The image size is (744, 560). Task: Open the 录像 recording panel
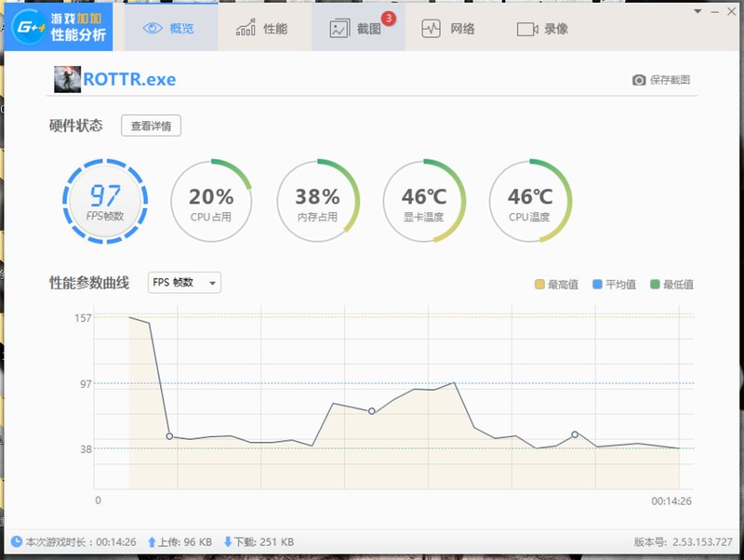pos(539,28)
